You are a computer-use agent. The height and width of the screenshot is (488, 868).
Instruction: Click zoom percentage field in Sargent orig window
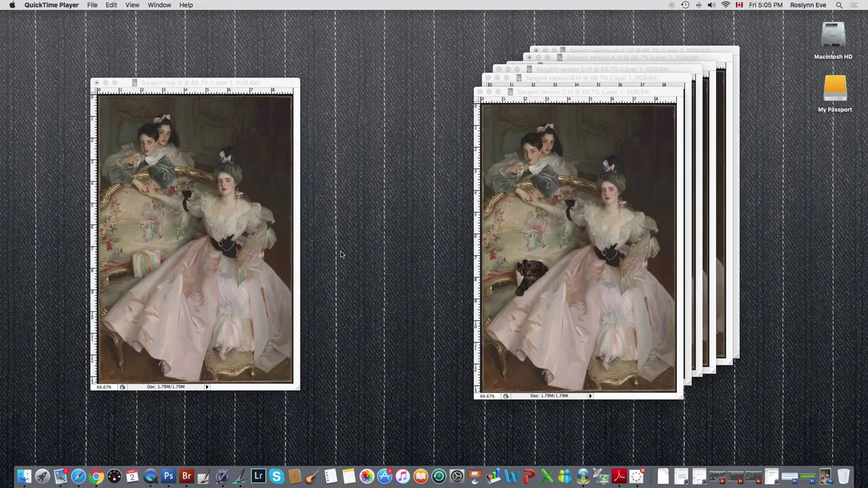coord(104,386)
